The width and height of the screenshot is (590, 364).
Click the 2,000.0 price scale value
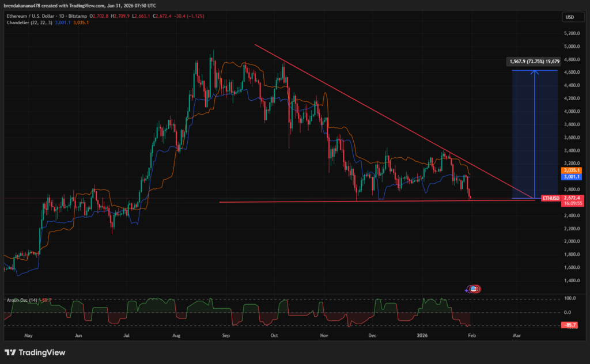[x=572, y=241]
